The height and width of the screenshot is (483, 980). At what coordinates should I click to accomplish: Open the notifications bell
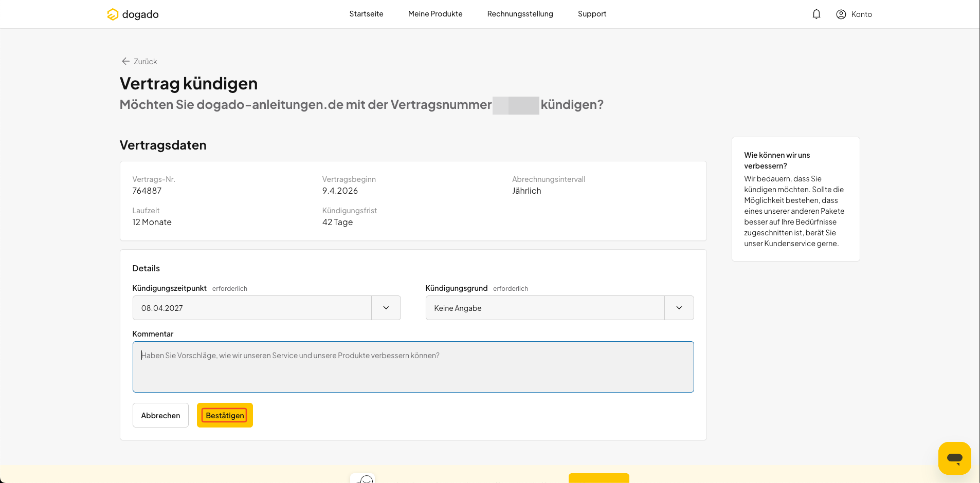coord(816,14)
